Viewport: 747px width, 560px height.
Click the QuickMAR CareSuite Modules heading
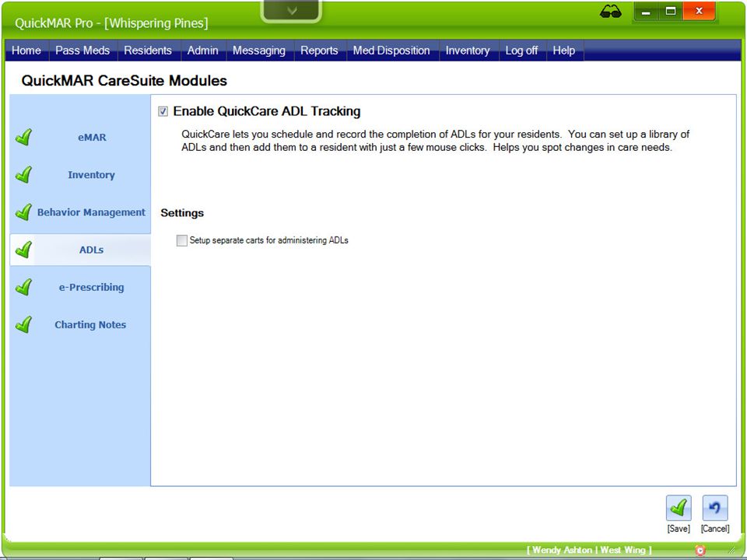click(x=124, y=80)
